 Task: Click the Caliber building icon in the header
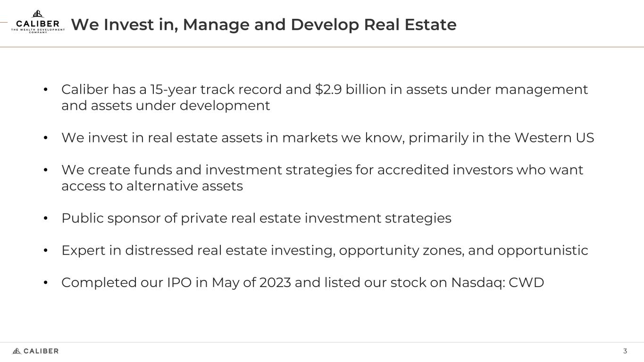(x=38, y=14)
